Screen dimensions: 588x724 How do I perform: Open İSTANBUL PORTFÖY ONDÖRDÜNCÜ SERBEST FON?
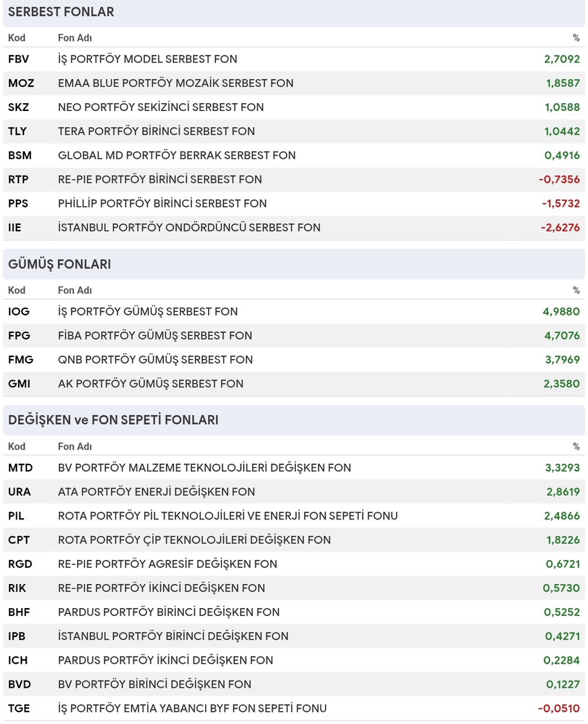click(x=189, y=228)
